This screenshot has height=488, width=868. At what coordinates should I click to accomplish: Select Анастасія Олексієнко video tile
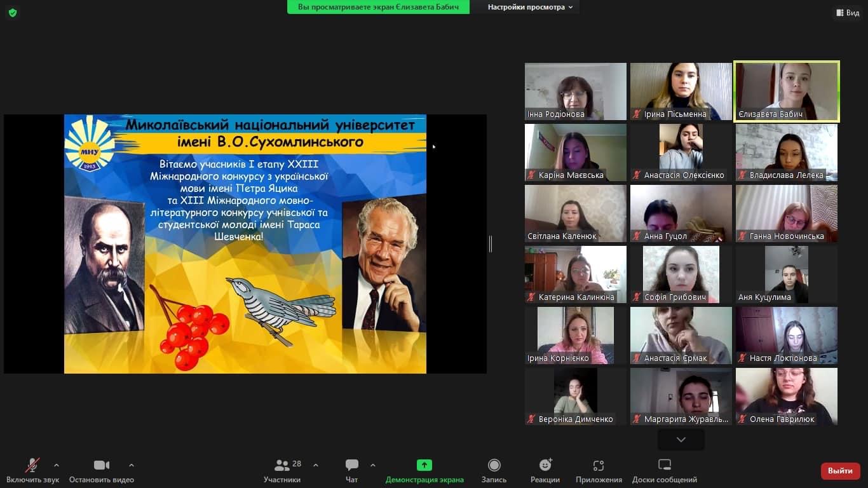point(681,152)
